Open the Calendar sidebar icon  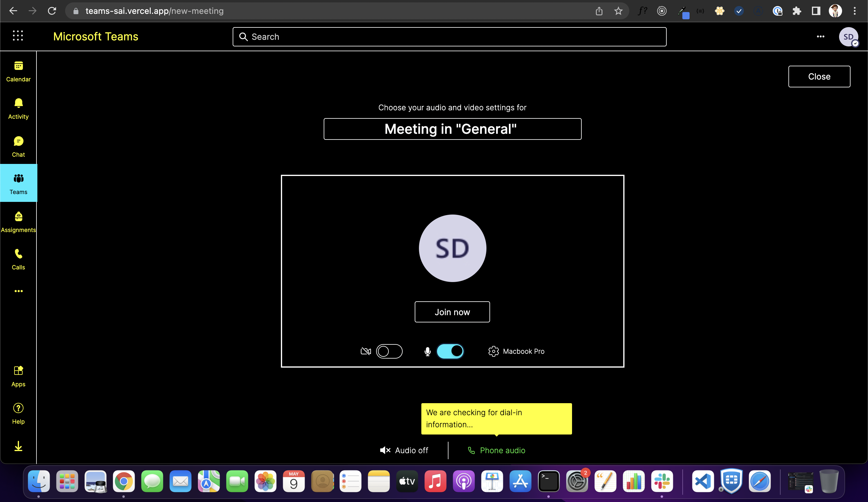pos(18,71)
